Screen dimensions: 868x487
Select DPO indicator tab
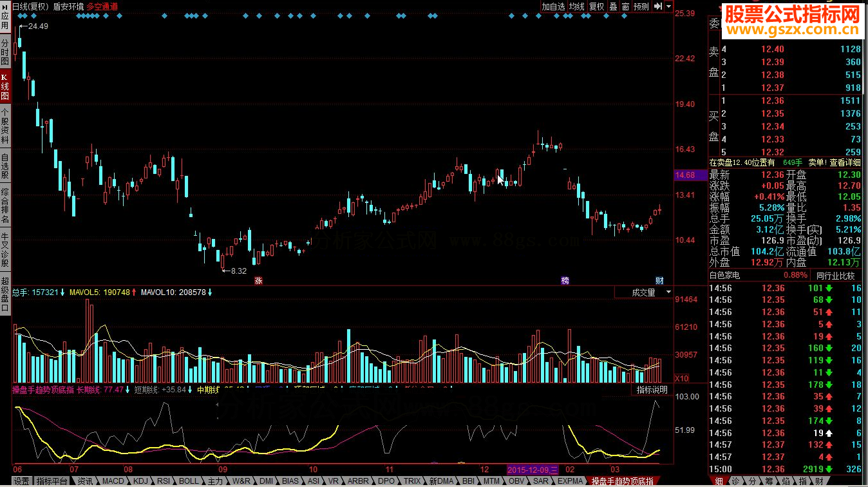tap(386, 481)
